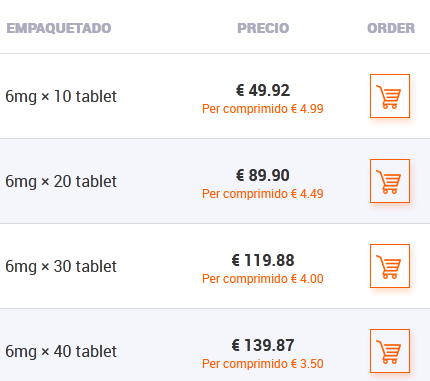The image size is (430, 381).
Task: Click 'Per comprimido € 4.49' text
Action: [x=263, y=194]
